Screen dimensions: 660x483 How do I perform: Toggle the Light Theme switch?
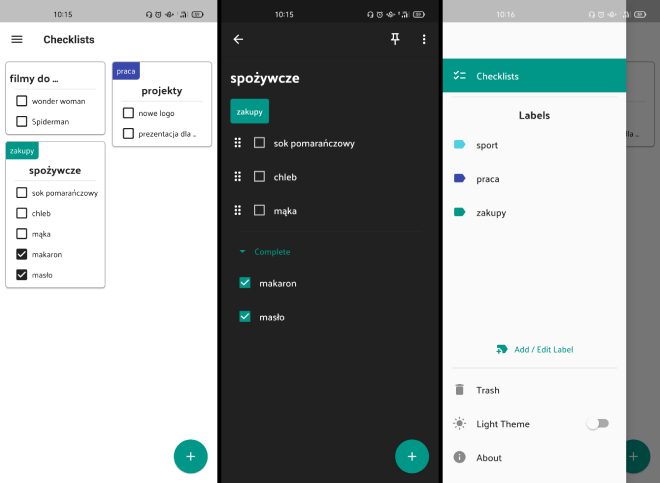point(597,424)
